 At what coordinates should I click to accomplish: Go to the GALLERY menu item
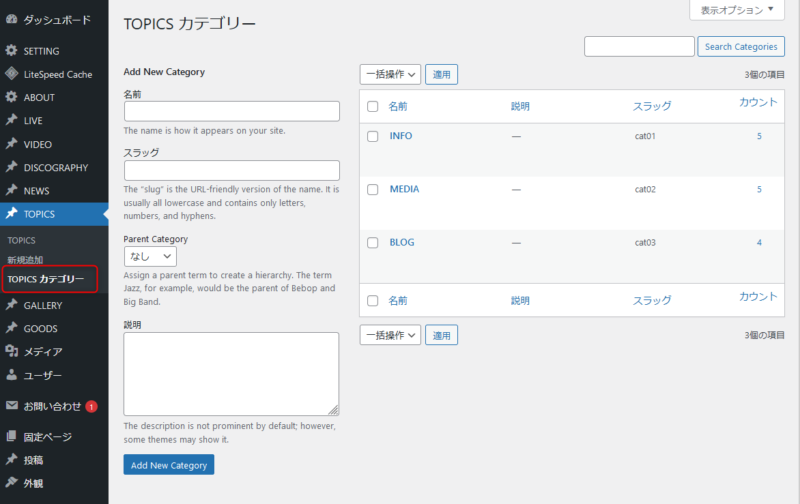(x=42, y=306)
